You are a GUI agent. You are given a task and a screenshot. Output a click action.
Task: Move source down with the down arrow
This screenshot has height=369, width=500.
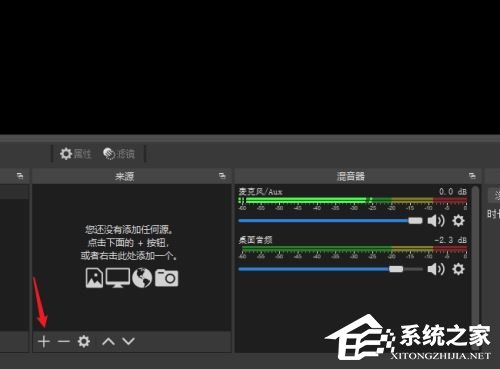128,341
